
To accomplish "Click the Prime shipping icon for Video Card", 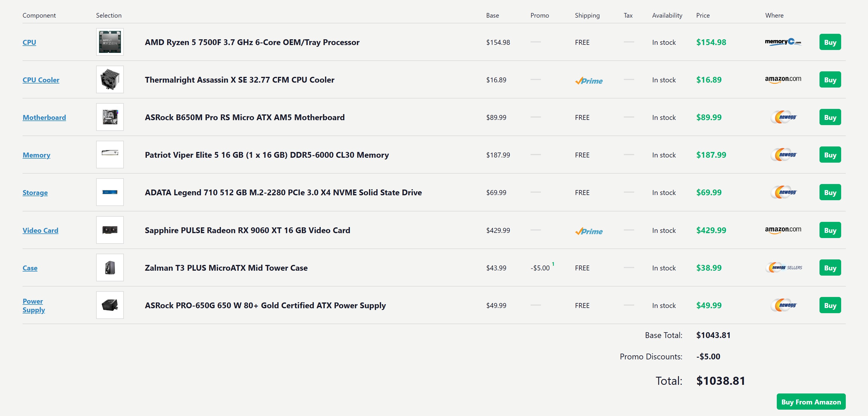I will (x=589, y=231).
